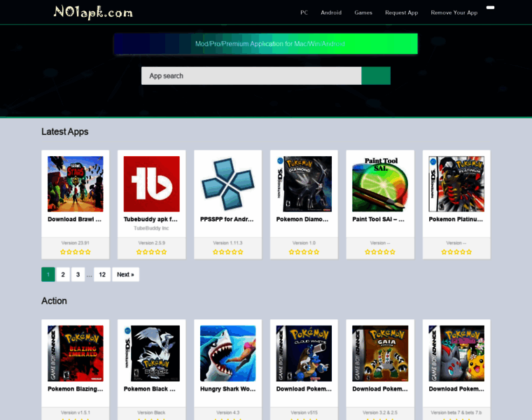
Task: Open Hungry Shark World icon
Action: click(x=227, y=353)
